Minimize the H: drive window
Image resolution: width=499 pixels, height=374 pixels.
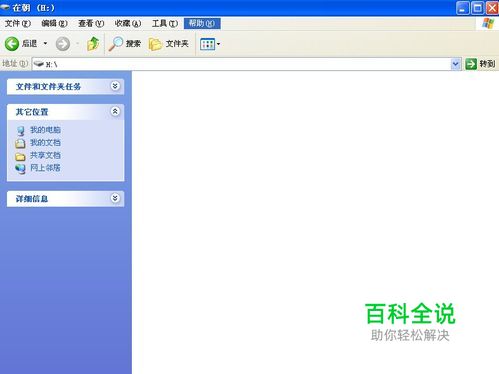click(462, 8)
